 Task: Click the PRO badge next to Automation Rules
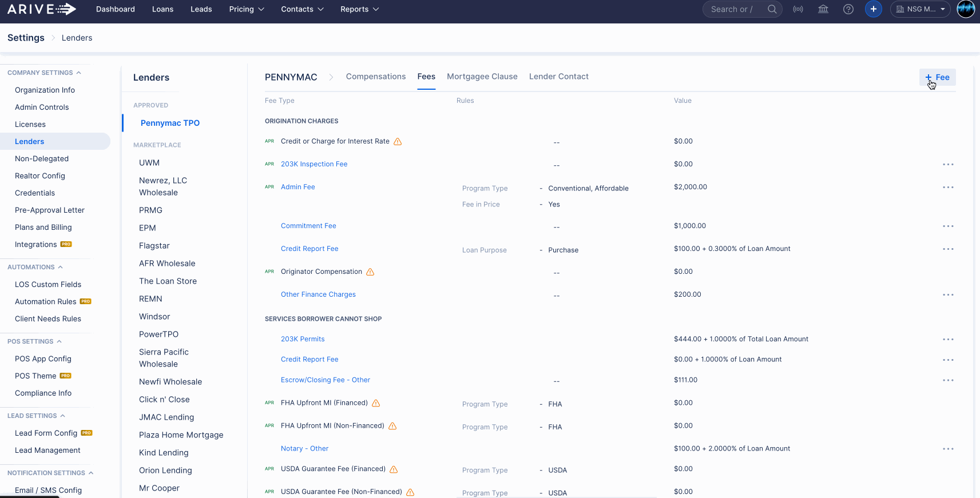click(86, 301)
